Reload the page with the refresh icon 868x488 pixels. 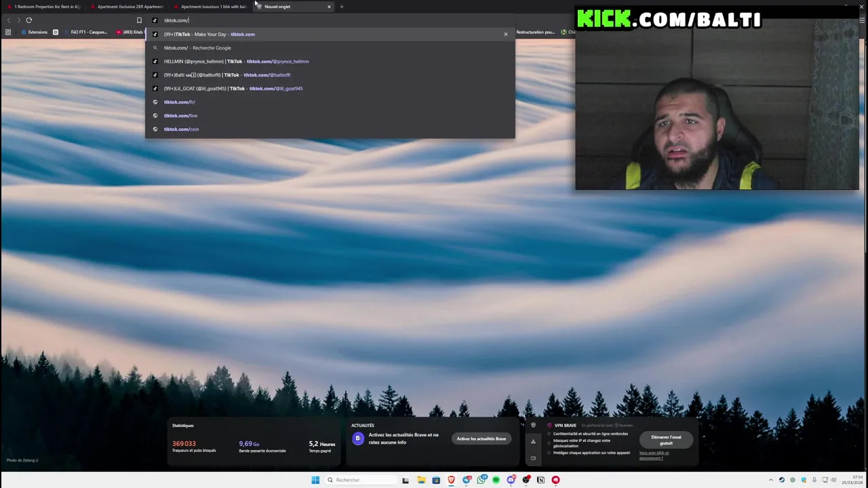(x=29, y=20)
